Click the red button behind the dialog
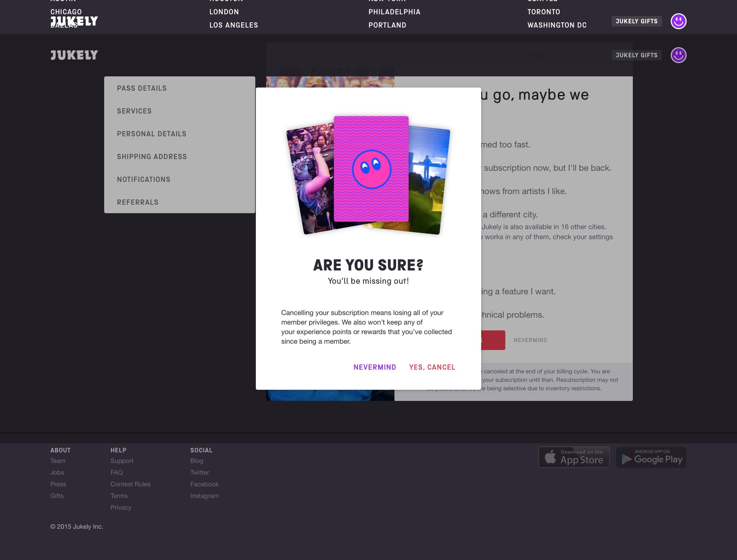 pyautogui.click(x=493, y=340)
